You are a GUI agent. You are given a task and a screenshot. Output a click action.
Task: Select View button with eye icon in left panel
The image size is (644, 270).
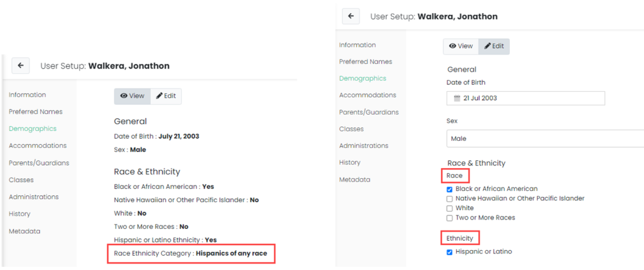coord(132,96)
